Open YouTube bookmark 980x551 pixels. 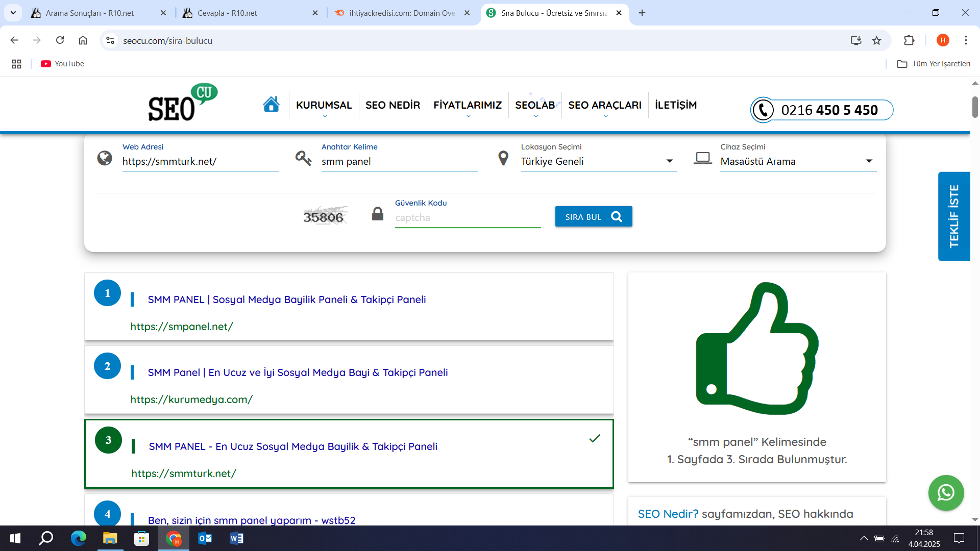[x=62, y=64]
